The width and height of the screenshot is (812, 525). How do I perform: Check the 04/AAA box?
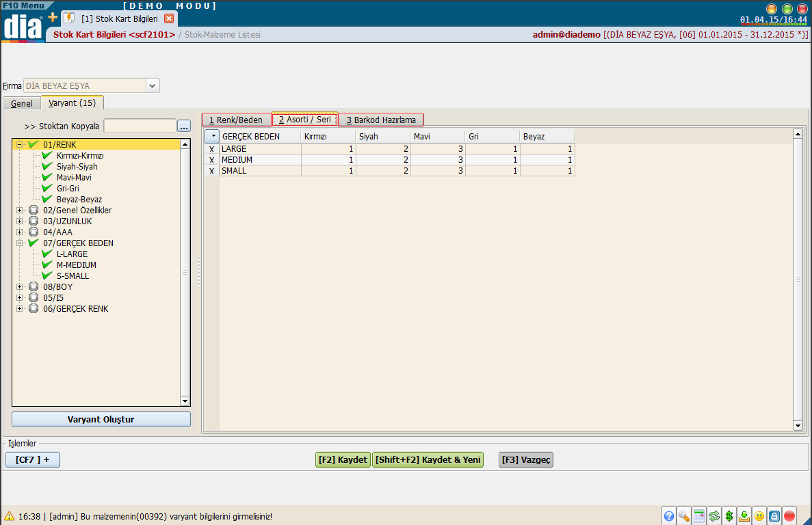(x=34, y=232)
